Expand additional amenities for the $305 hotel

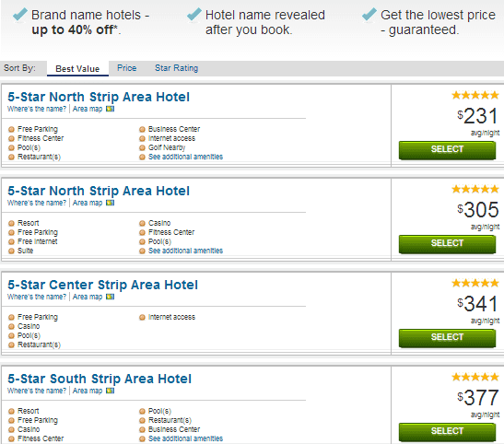coord(185,251)
